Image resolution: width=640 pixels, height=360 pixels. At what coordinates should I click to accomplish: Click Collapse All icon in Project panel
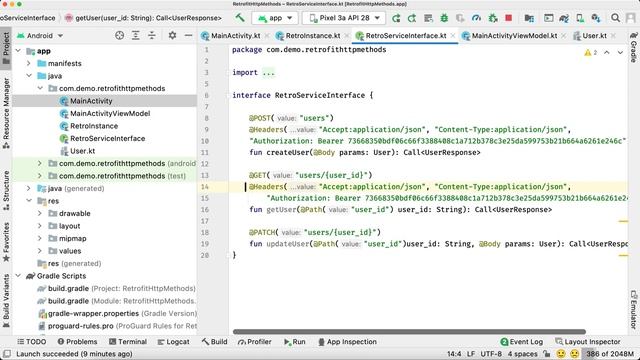151,36
